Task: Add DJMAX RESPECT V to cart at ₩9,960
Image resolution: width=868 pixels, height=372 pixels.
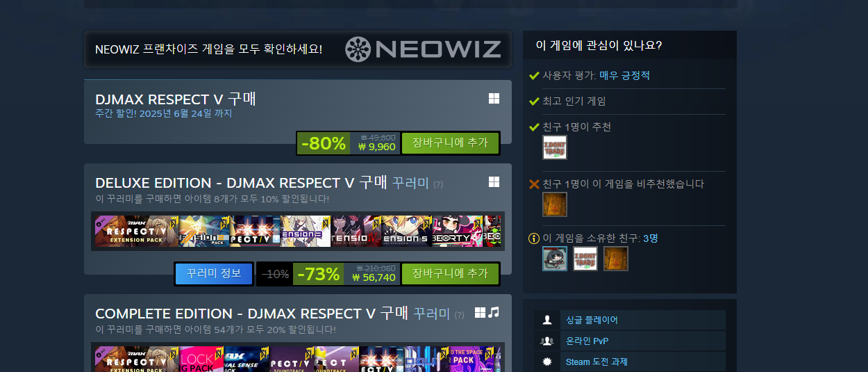Action: (x=450, y=143)
